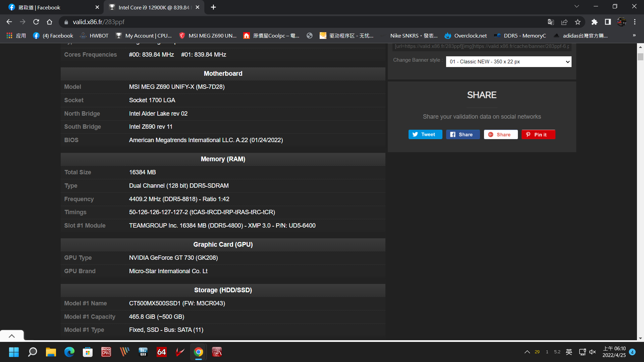Open the taskbar search icon
This screenshot has height=362, width=644.
click(x=33, y=352)
